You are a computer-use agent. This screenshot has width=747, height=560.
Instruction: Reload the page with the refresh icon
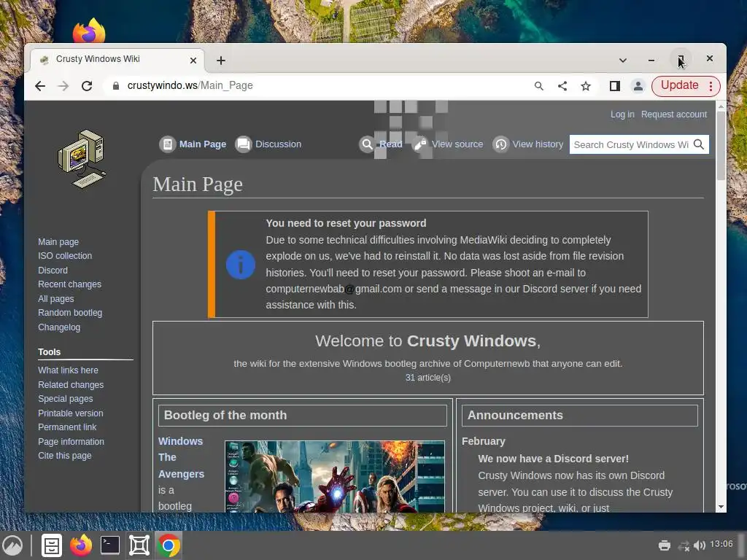click(87, 86)
